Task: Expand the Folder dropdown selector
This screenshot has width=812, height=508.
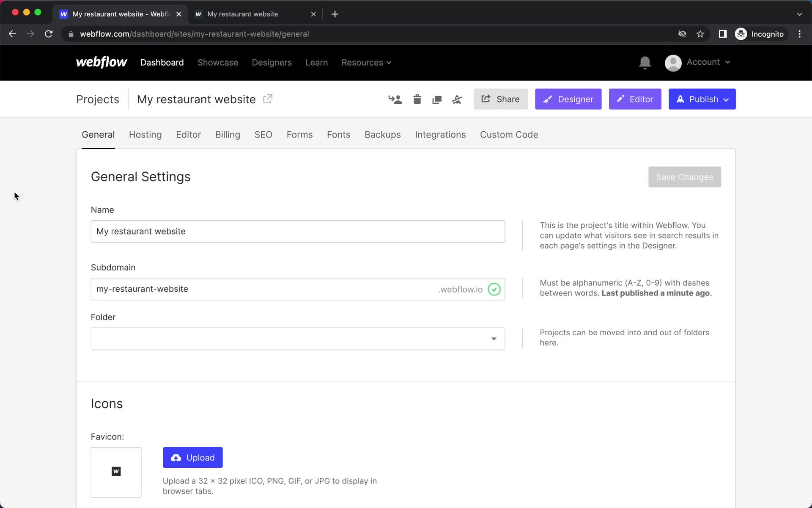Action: pos(494,338)
